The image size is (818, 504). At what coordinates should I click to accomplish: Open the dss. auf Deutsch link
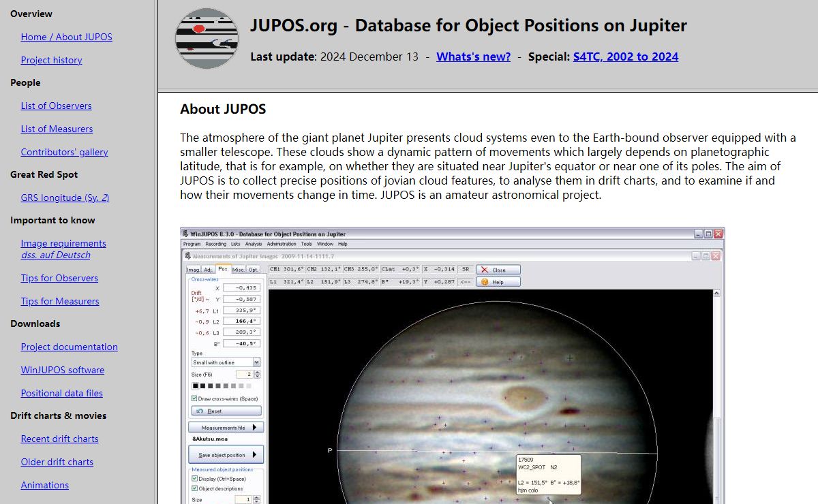click(55, 255)
